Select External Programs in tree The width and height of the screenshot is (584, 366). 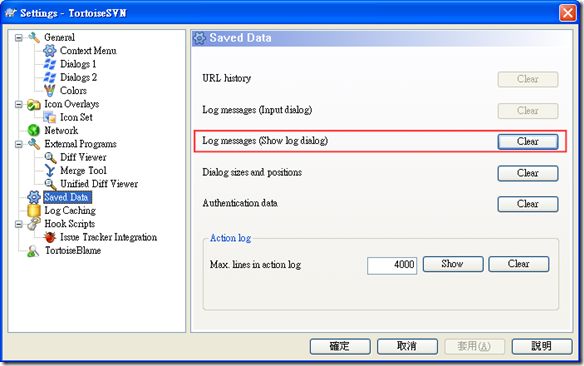(x=80, y=144)
